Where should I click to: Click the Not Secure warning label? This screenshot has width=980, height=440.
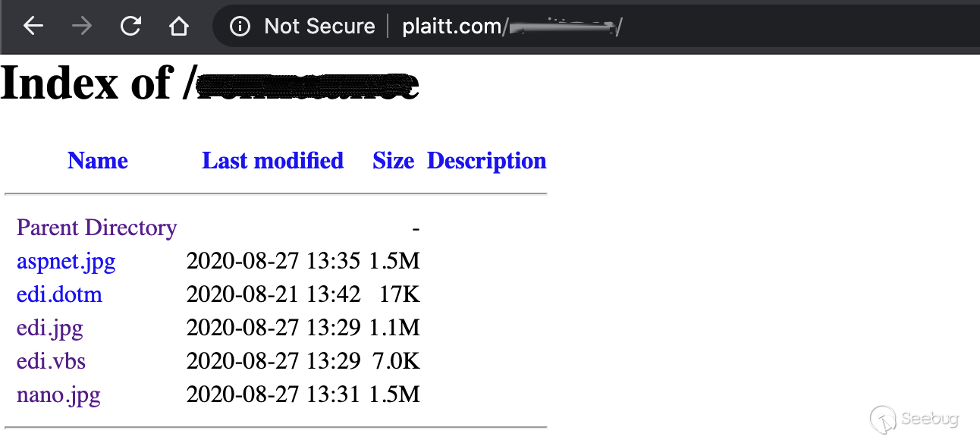coord(319,27)
